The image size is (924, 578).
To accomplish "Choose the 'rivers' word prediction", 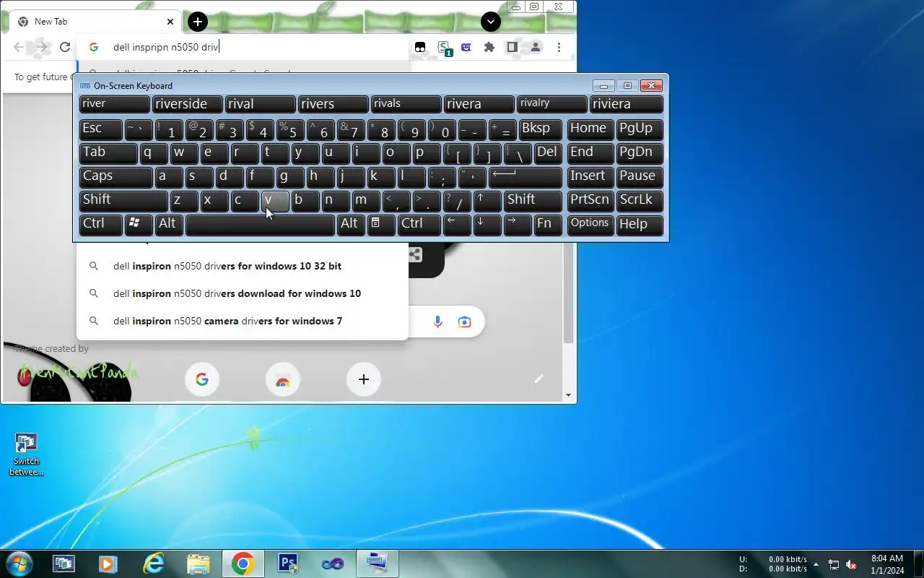I will (x=333, y=104).
